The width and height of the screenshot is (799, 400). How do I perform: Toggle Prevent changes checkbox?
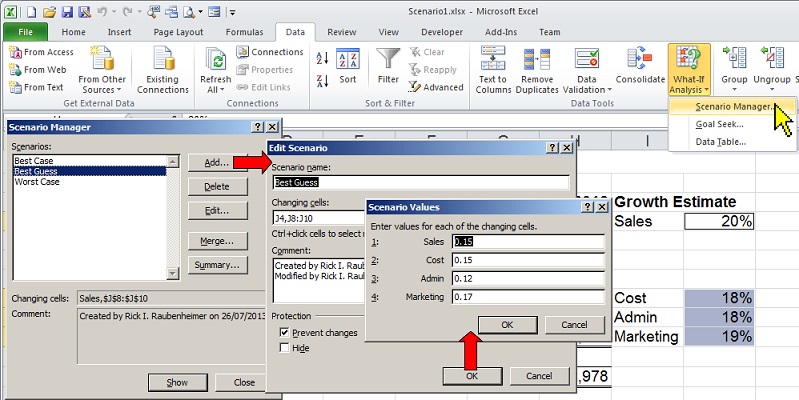[284, 333]
